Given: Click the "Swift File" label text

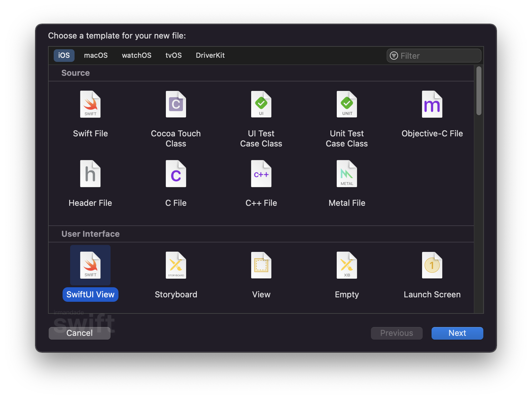Looking at the screenshot, I should [x=90, y=134].
